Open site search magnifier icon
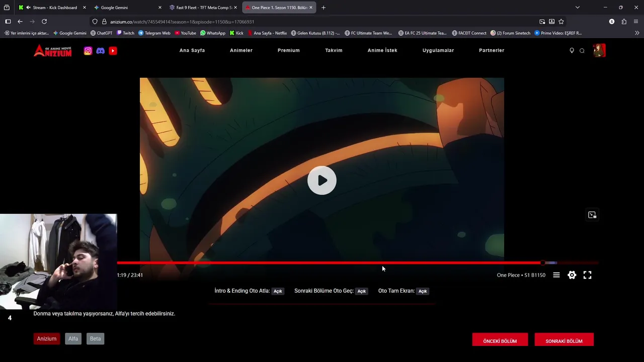 pos(582,51)
